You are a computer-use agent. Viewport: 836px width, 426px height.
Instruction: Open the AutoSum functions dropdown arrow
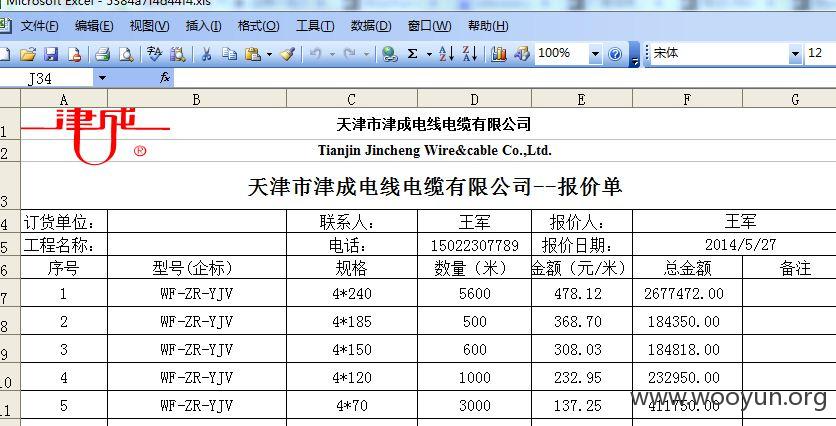[429, 54]
